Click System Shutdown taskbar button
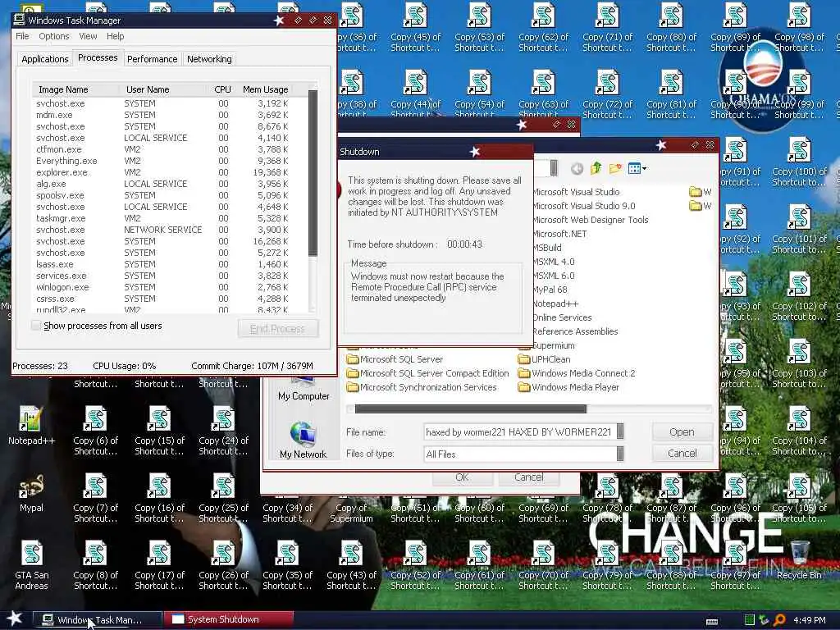The height and width of the screenshot is (630, 840). coord(228,619)
